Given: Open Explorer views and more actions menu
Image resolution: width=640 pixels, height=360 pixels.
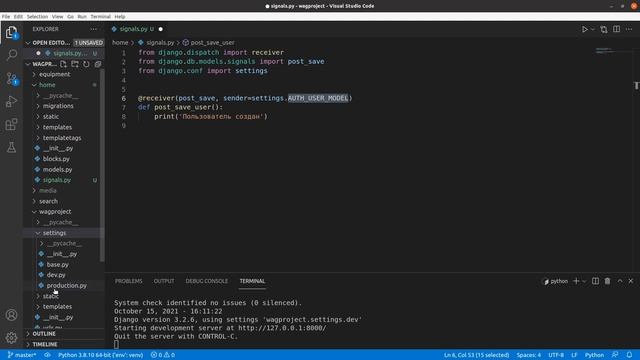Looking at the screenshot, I should [x=93, y=29].
